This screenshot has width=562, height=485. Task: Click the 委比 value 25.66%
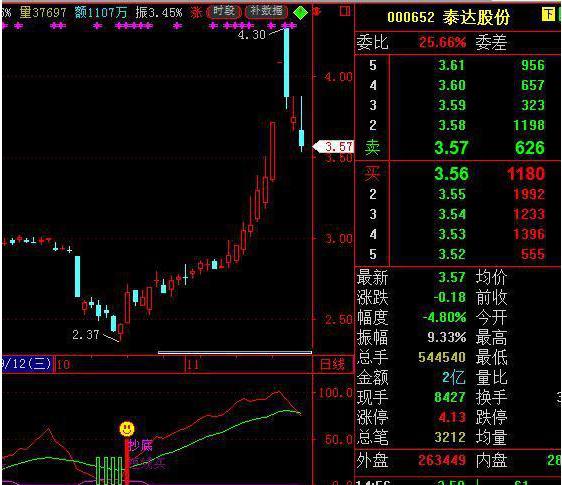pos(442,42)
